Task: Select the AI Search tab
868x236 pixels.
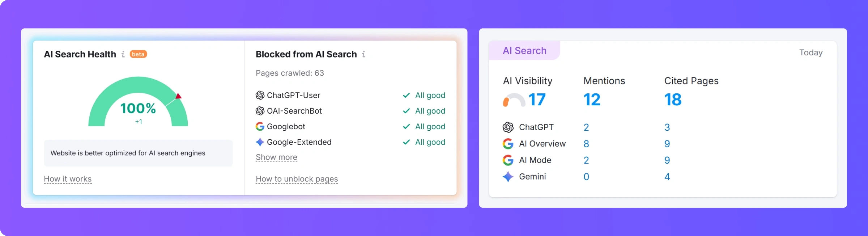Action: click(x=524, y=51)
